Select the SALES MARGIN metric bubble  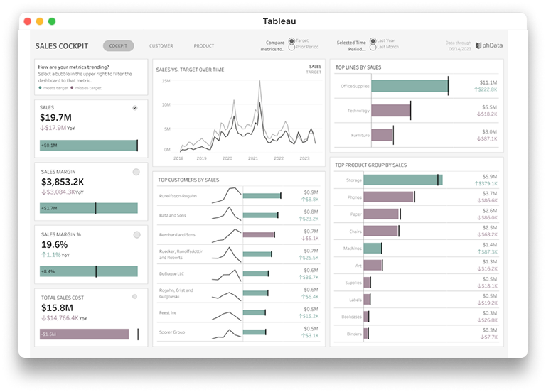[x=136, y=172]
